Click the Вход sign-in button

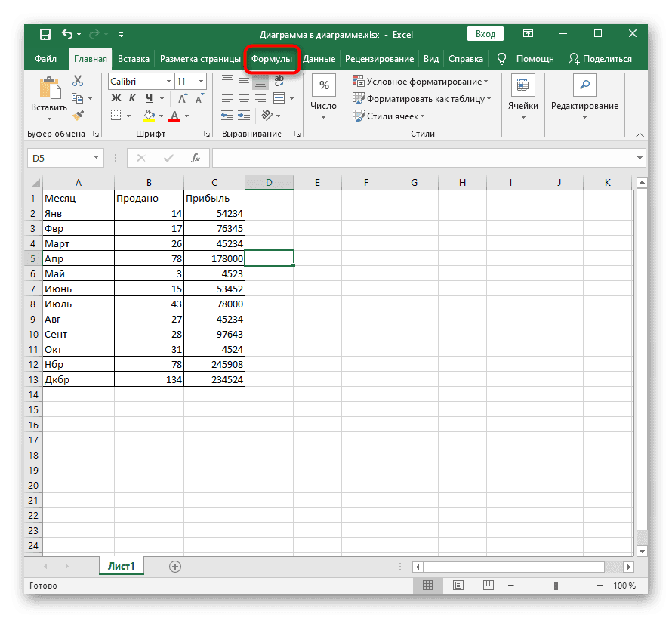click(486, 34)
